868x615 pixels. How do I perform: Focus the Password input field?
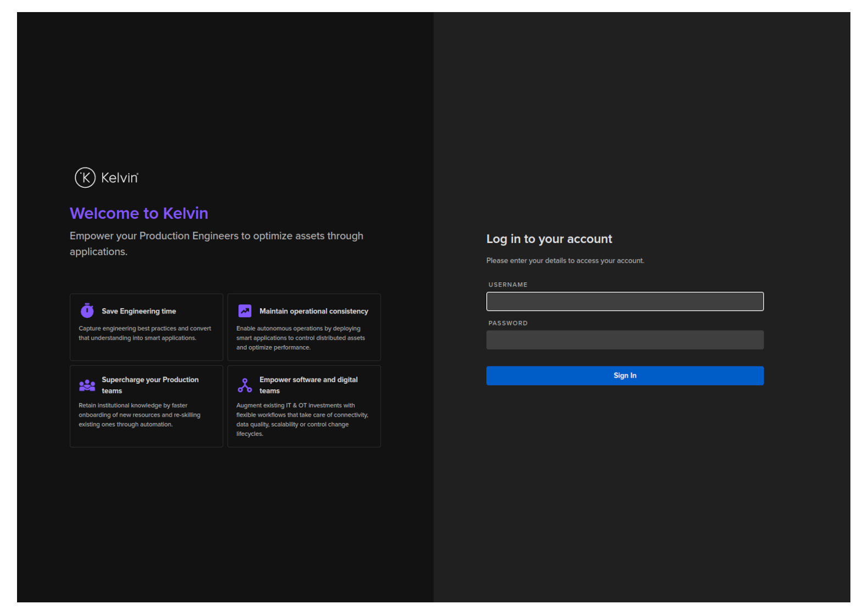click(x=625, y=340)
